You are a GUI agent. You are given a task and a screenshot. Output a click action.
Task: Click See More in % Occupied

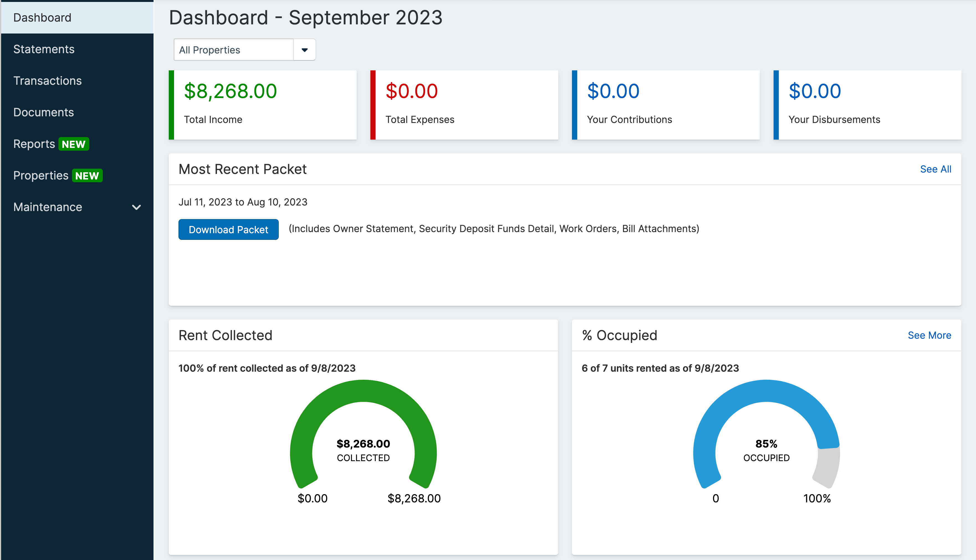point(929,335)
